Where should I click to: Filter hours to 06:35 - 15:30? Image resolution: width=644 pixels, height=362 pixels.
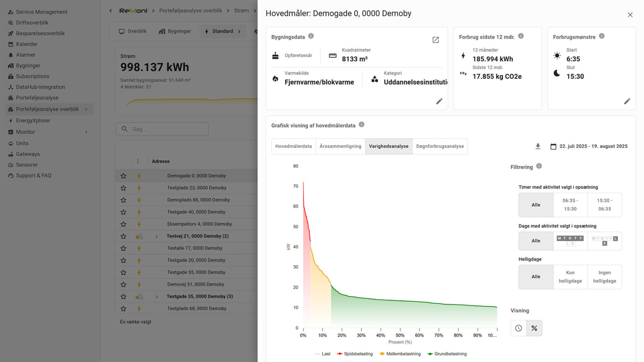(x=570, y=205)
